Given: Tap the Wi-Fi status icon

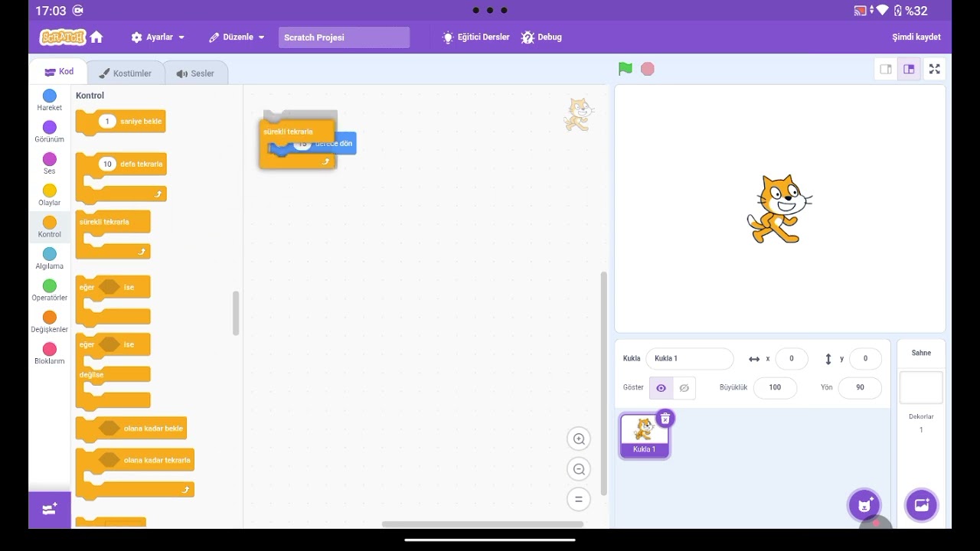Looking at the screenshot, I should click(882, 11).
